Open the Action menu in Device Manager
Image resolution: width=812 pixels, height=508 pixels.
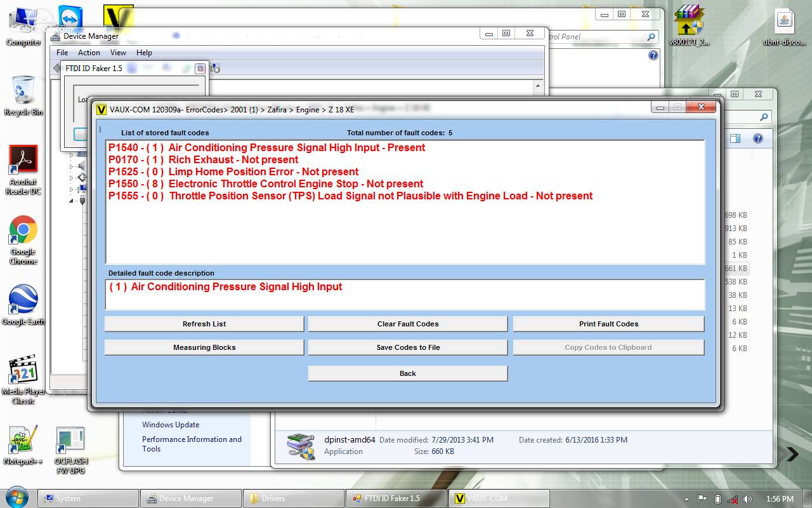point(89,53)
